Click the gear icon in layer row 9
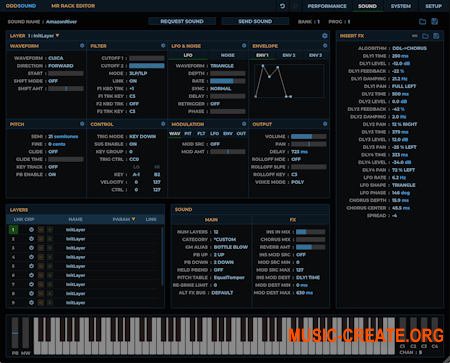The height and width of the screenshot is (363, 450). [x=31, y=303]
